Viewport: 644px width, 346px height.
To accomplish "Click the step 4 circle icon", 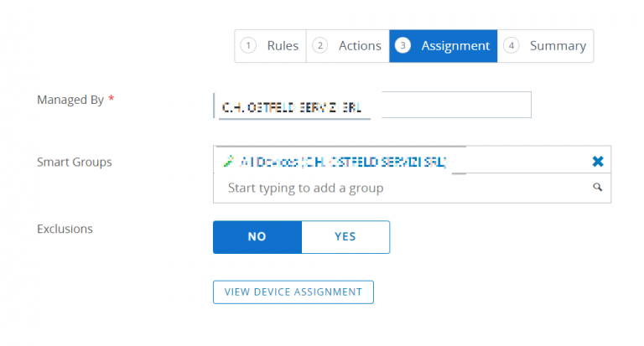I will (x=511, y=45).
